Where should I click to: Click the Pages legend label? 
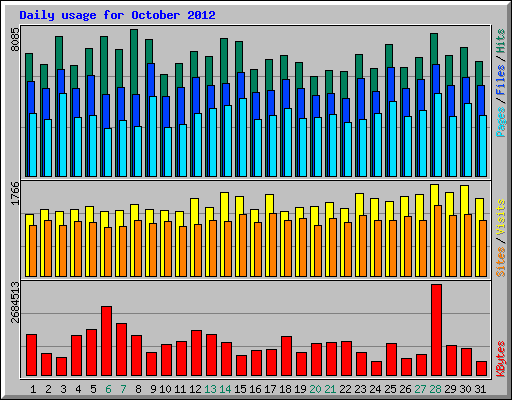pos(501,122)
